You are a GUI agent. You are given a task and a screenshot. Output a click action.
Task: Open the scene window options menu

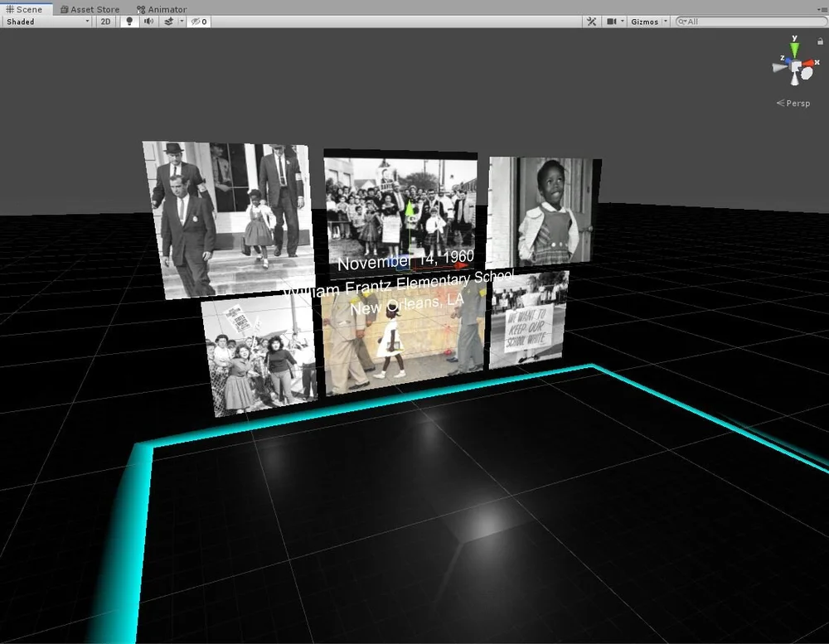coord(821,9)
